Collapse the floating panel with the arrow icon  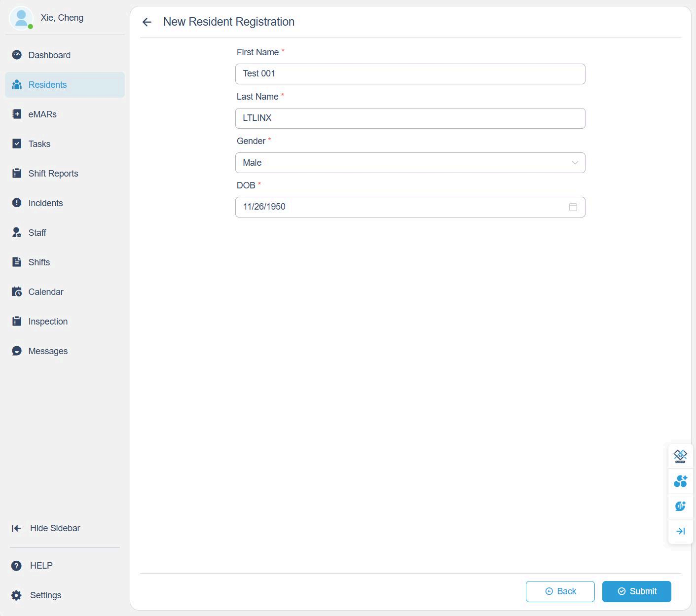point(680,531)
